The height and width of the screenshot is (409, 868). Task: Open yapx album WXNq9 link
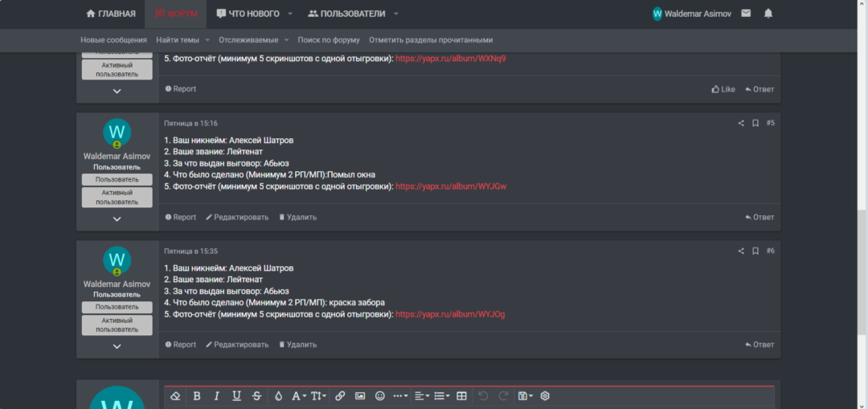(x=451, y=58)
